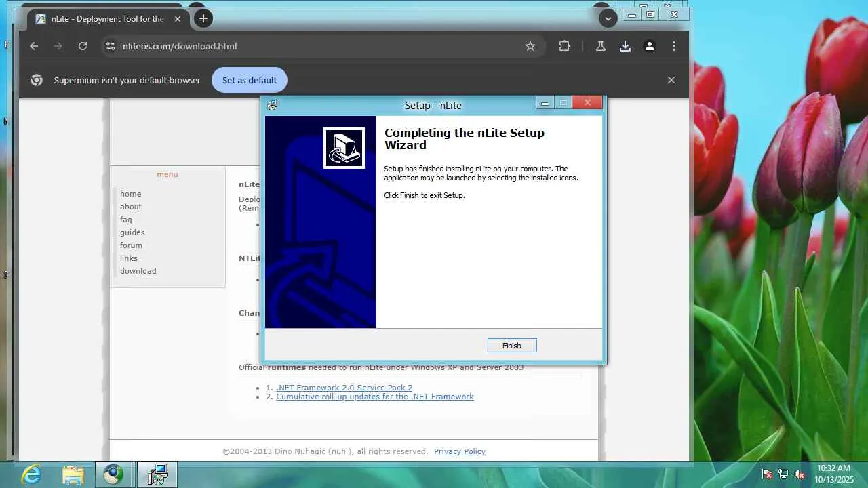Click the nLite Setup taskbar icon
This screenshot has height=488, width=868.
[157, 474]
